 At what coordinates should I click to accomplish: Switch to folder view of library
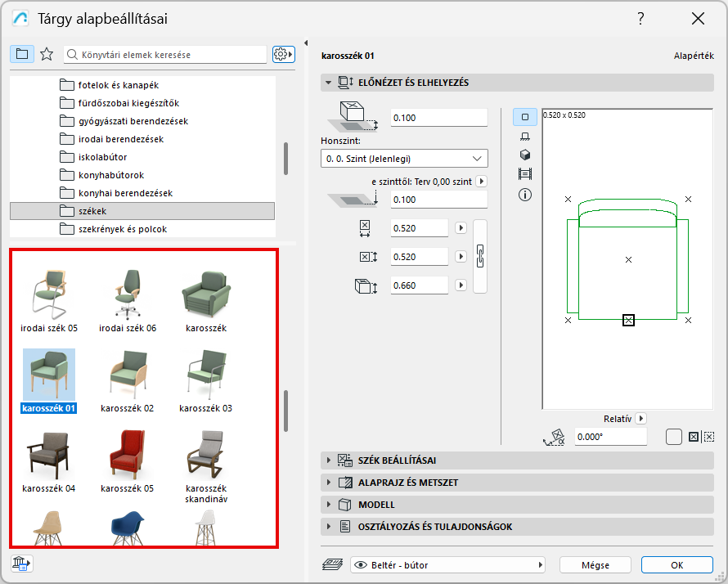click(x=22, y=54)
